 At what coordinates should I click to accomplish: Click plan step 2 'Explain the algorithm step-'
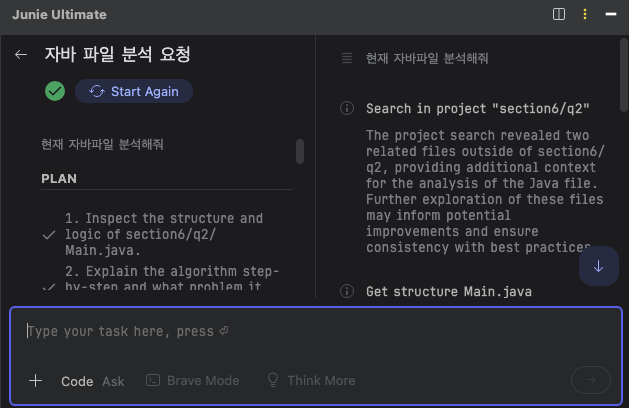(172, 279)
